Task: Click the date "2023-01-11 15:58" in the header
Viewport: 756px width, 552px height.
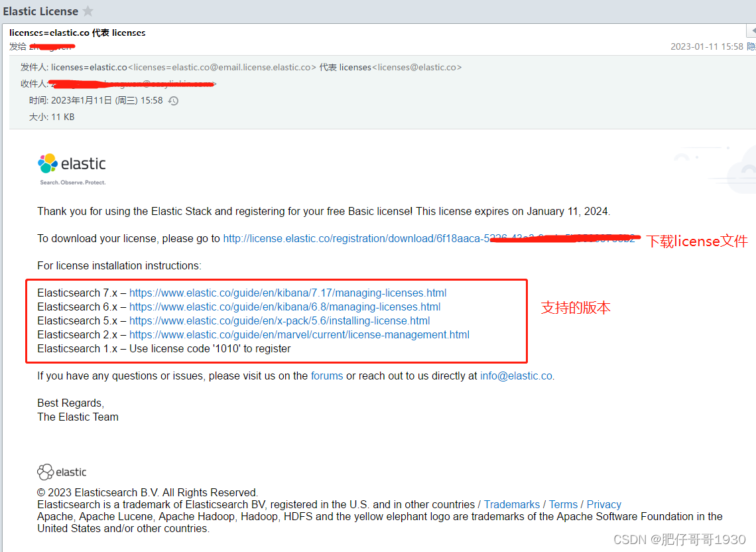Action: (x=707, y=47)
